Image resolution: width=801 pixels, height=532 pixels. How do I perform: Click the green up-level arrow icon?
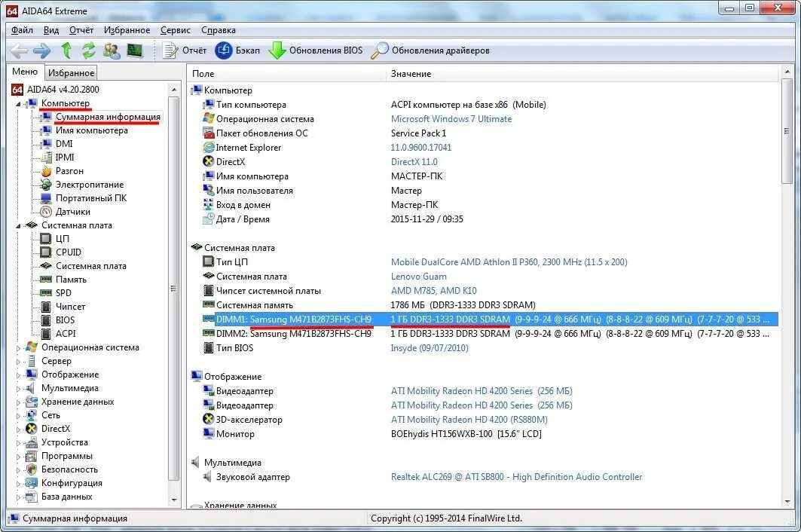(x=66, y=50)
